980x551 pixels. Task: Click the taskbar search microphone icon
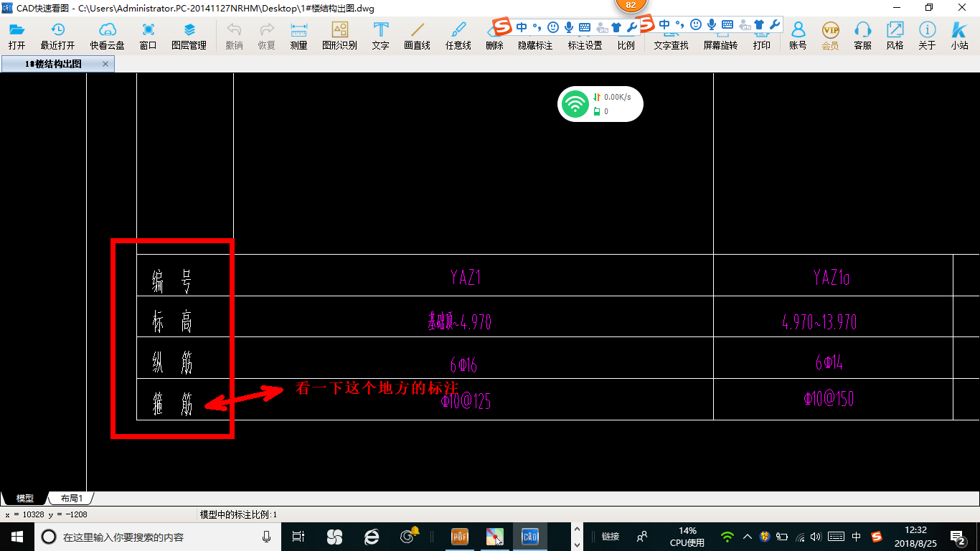(267, 537)
